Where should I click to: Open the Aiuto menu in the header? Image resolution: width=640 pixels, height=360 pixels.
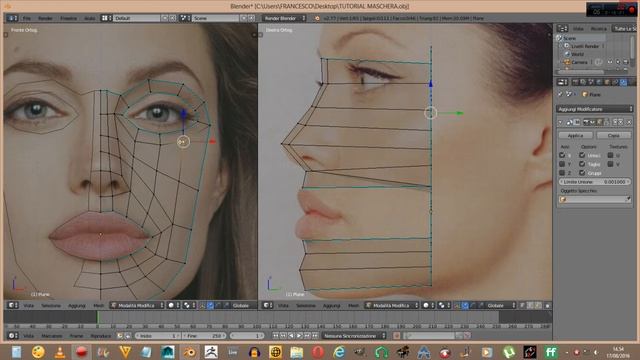(89, 18)
